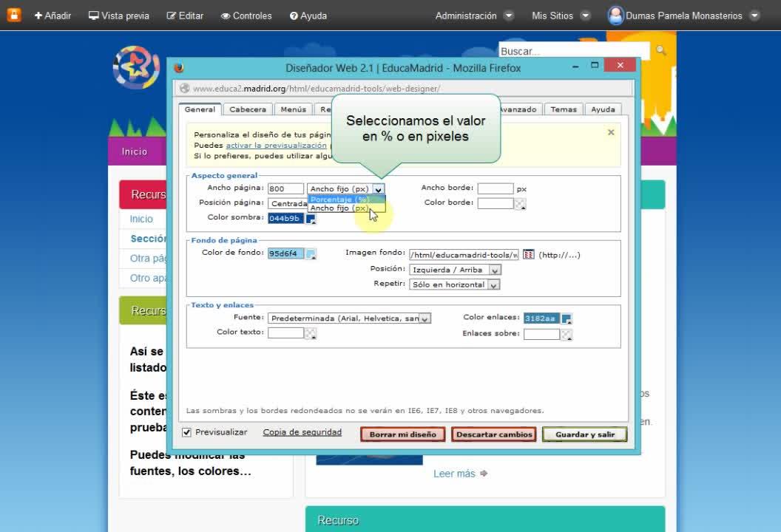The height and width of the screenshot is (532, 781).
Task: Click the EducaMadrid star logo
Action: (136, 67)
